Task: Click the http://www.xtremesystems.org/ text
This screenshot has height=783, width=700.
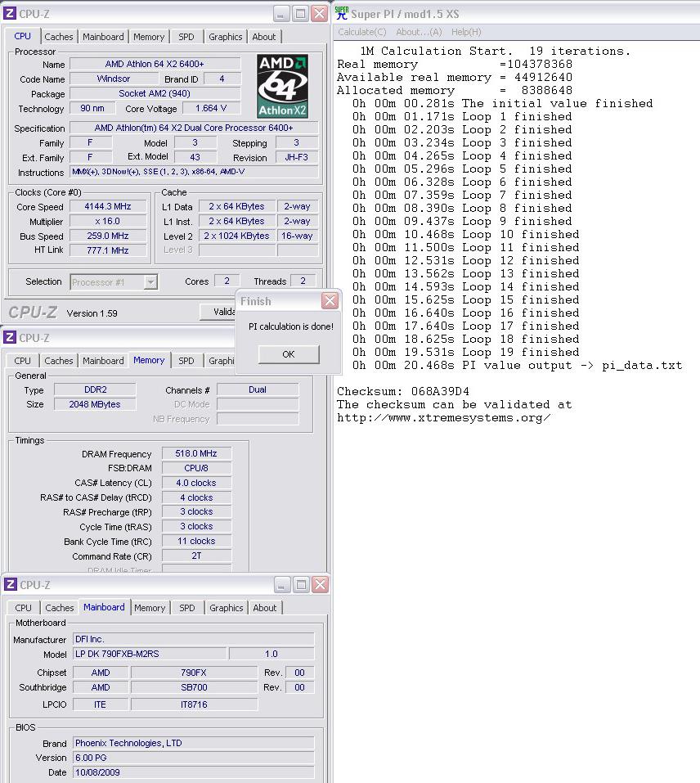Action: pos(444,418)
